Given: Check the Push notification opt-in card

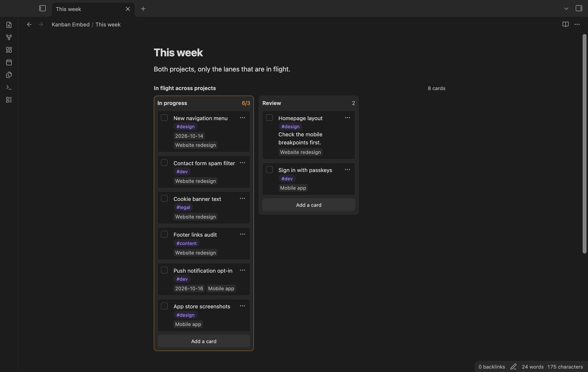Looking at the screenshot, I should pyautogui.click(x=164, y=270).
